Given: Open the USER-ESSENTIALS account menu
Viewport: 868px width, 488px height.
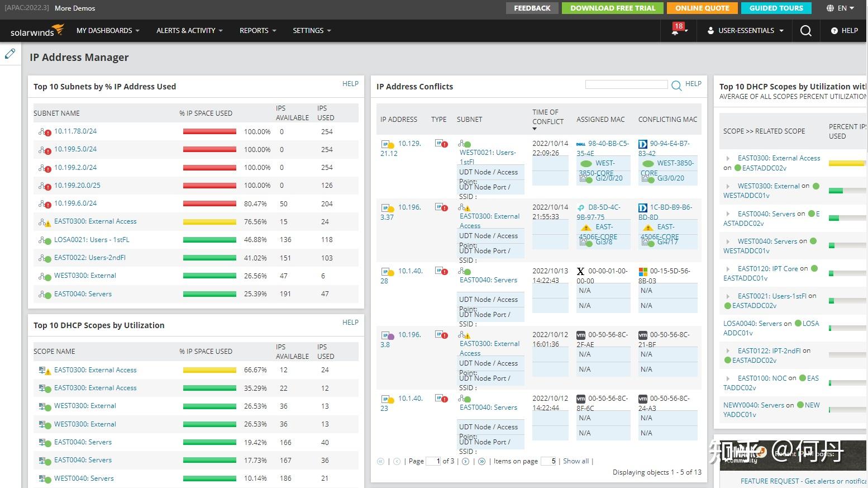Looking at the screenshot, I should point(746,31).
